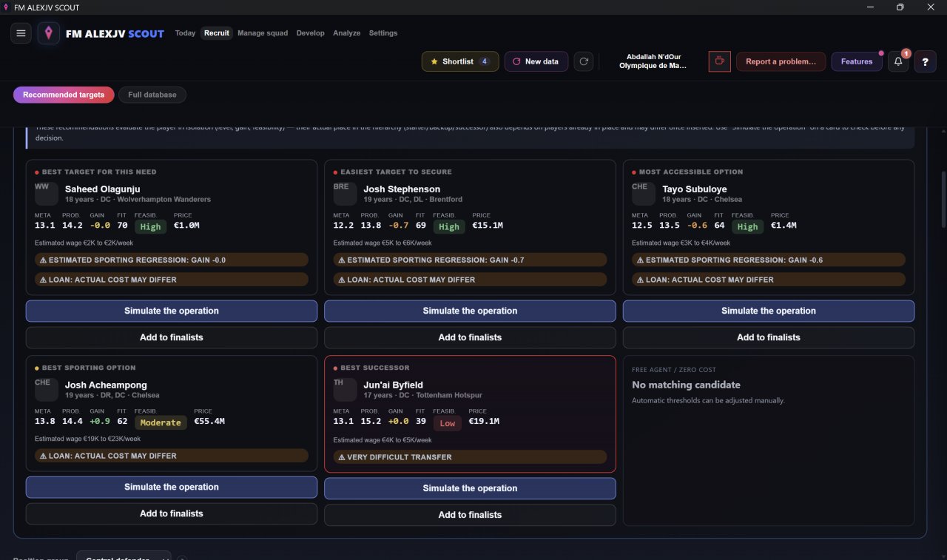Open the notifications bell

pos(898,61)
